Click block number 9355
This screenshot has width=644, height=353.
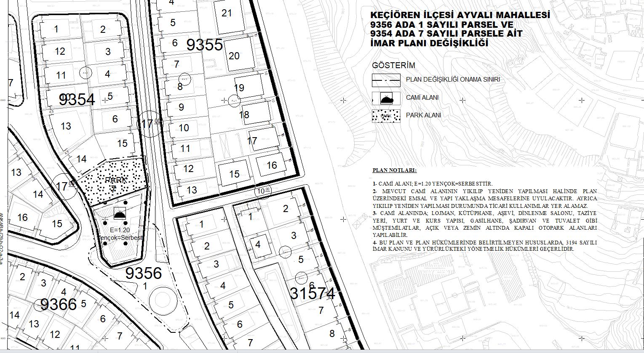coord(204,45)
